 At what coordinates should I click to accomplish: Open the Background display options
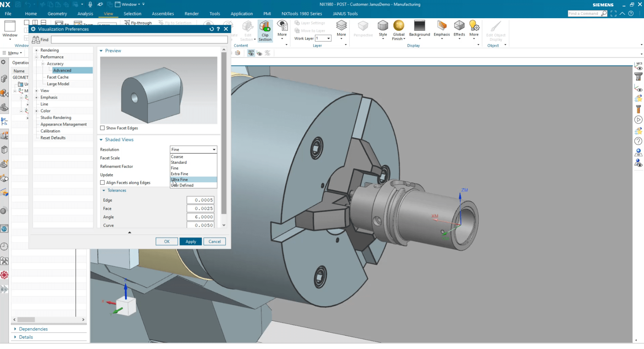click(x=420, y=30)
